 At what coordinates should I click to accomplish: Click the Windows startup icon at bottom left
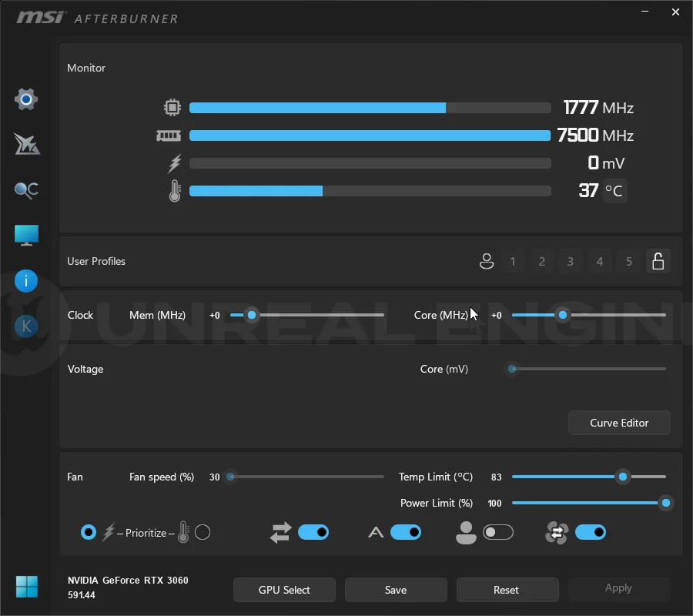pyautogui.click(x=26, y=587)
